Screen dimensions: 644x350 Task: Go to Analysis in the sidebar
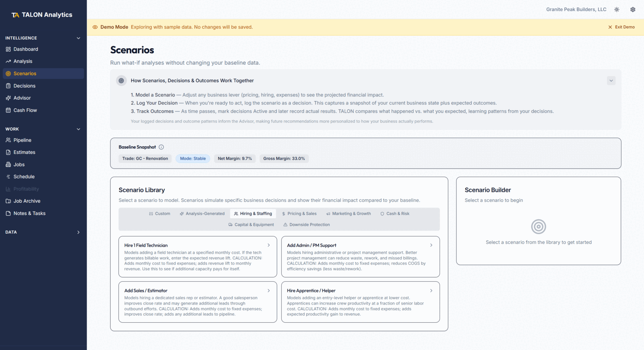(43, 61)
